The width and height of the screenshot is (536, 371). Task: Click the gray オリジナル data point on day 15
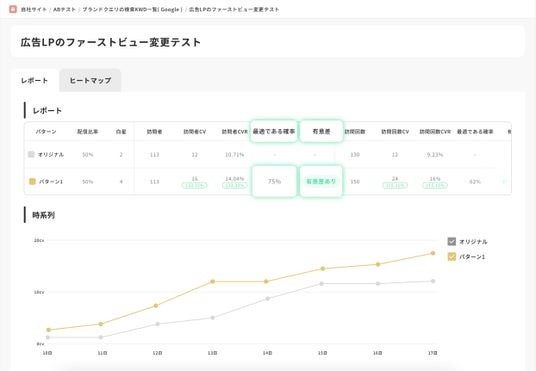click(322, 283)
